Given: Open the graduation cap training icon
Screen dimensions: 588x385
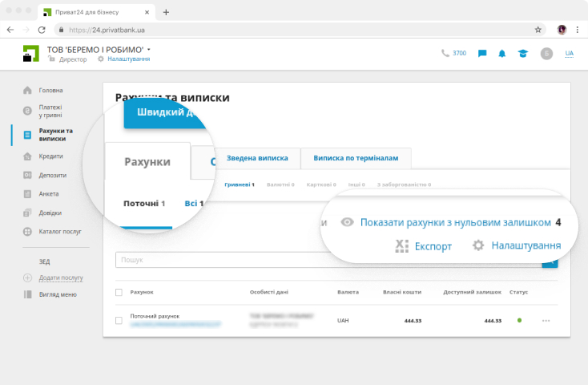Looking at the screenshot, I should (x=522, y=54).
